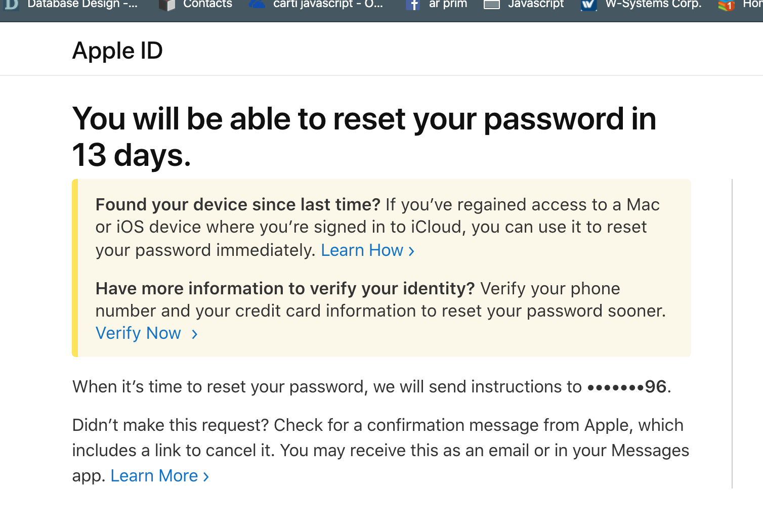763x532 pixels.
Task: Open the carti javascript bookmark
Action: tap(328, 5)
